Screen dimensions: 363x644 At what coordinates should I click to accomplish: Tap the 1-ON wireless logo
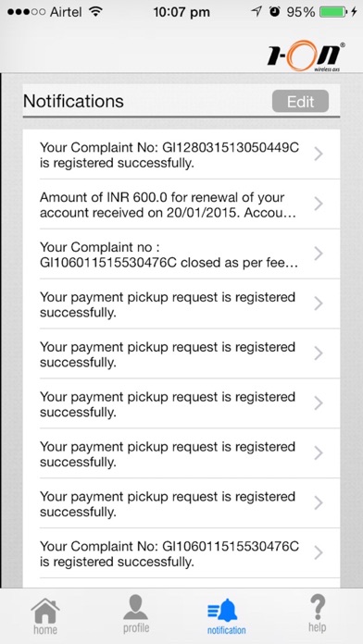tap(306, 56)
